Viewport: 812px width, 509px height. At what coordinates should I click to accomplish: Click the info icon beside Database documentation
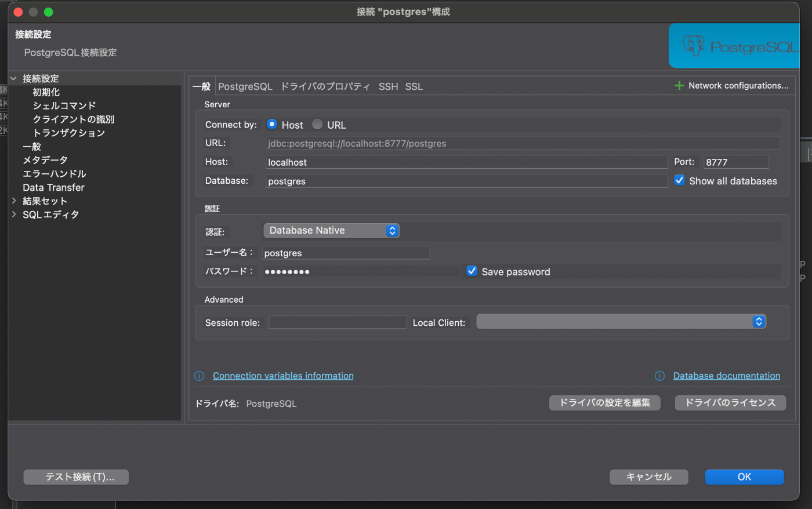tap(659, 376)
